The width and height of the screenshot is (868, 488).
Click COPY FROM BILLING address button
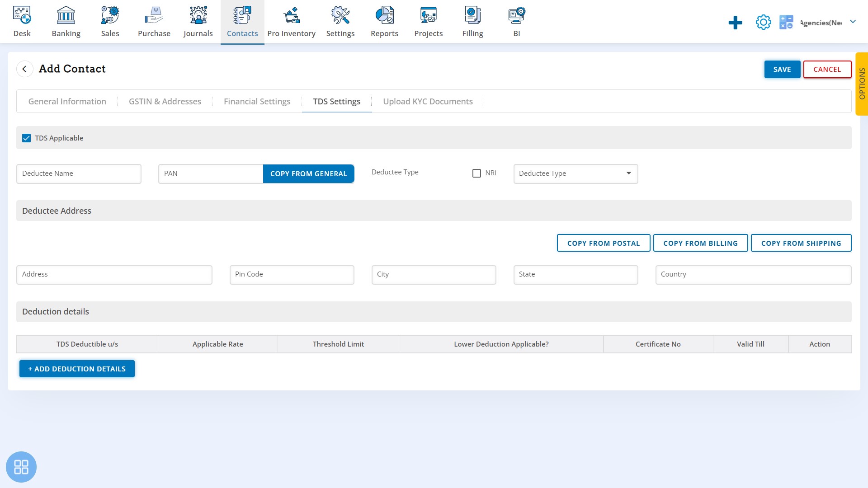[700, 243]
